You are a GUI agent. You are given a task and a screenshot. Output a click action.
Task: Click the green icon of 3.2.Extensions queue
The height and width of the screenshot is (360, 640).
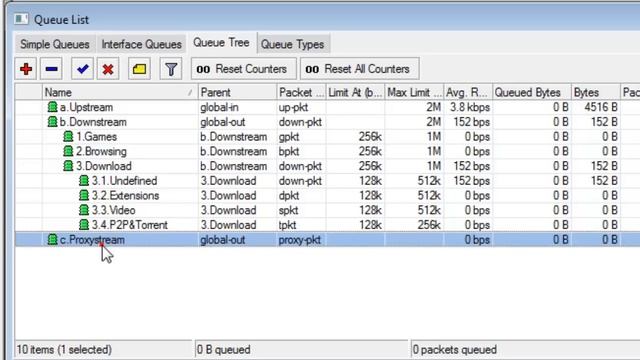click(x=84, y=195)
